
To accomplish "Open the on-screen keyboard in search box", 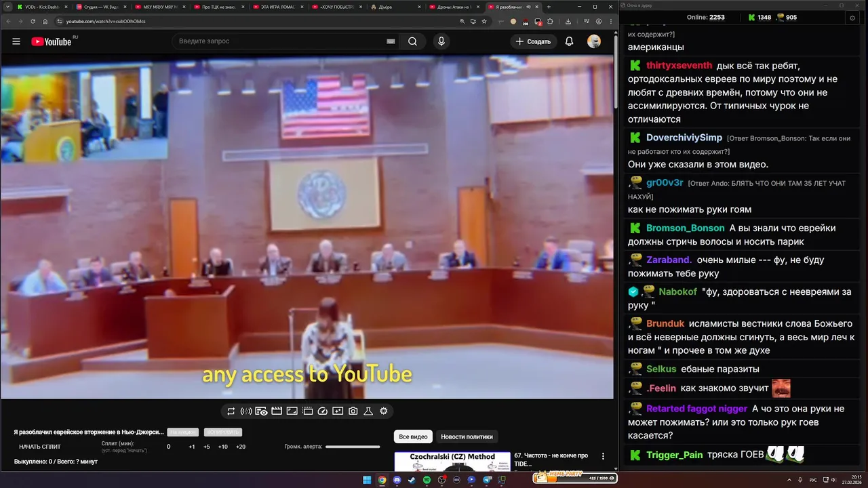I will [391, 41].
